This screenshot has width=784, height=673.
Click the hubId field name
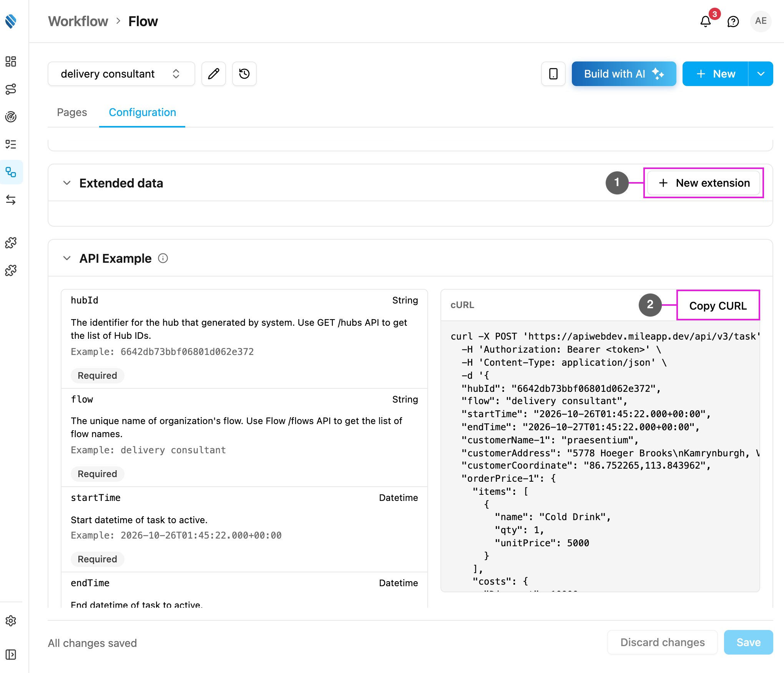coord(85,300)
